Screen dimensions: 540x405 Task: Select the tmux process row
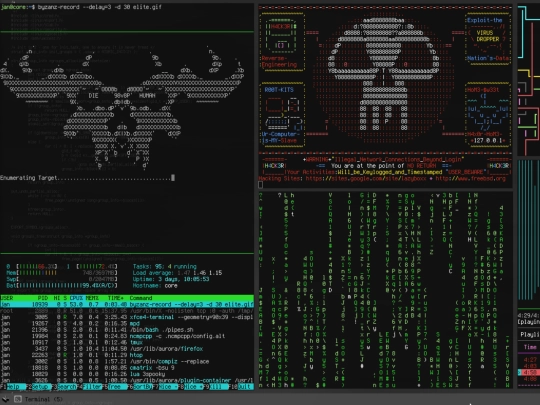[127, 342]
